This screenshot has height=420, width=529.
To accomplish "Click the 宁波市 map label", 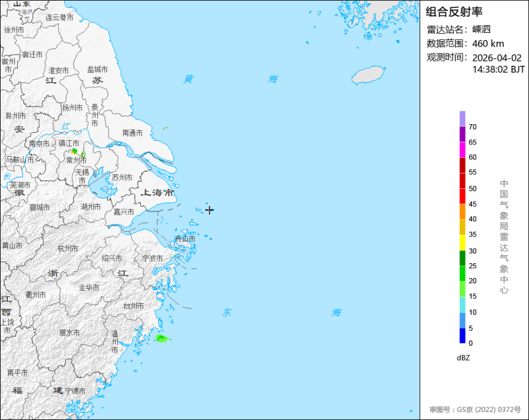I will tap(153, 258).
